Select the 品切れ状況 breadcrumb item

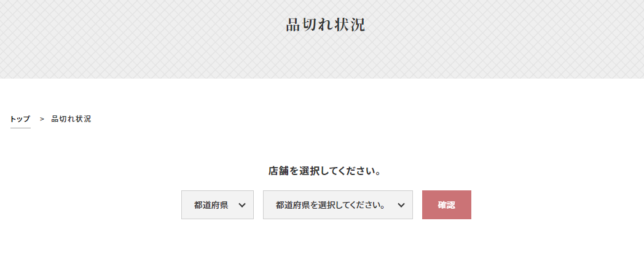(x=71, y=119)
